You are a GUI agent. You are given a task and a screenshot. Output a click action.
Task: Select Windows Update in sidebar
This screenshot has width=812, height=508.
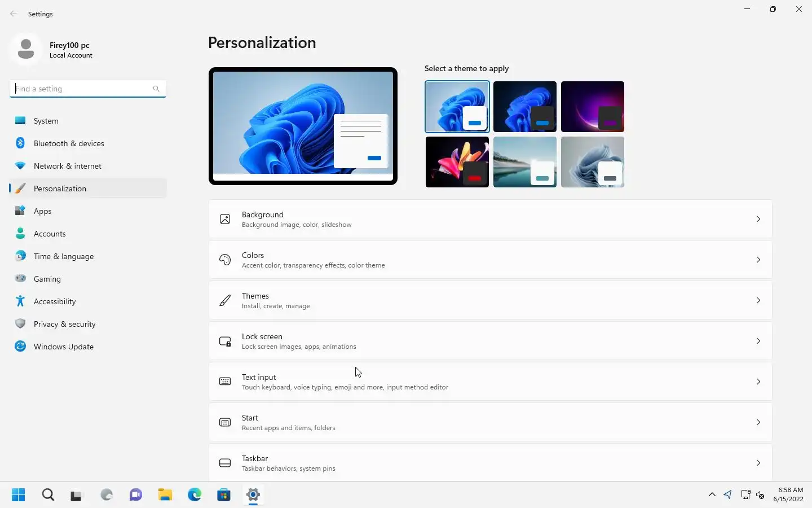coord(88,347)
